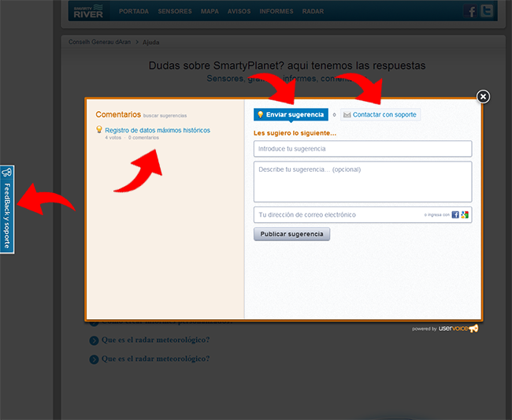Sign in with the Google icon in email field
The image size is (512, 420).
pyautogui.click(x=465, y=214)
